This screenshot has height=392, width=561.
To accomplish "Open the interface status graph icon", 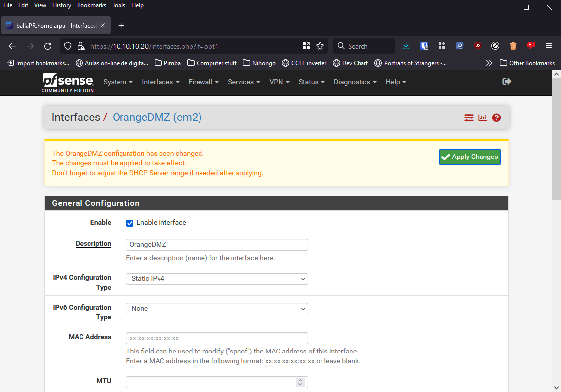I will click(482, 118).
